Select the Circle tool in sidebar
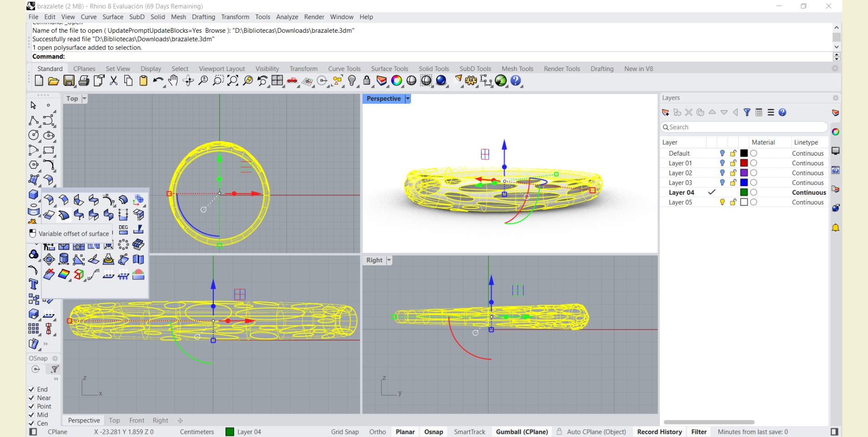The image size is (868, 437). coord(34,135)
